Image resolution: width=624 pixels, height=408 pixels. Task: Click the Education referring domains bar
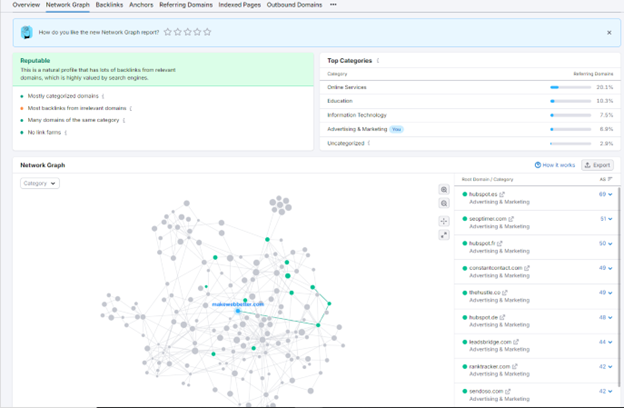(x=570, y=101)
